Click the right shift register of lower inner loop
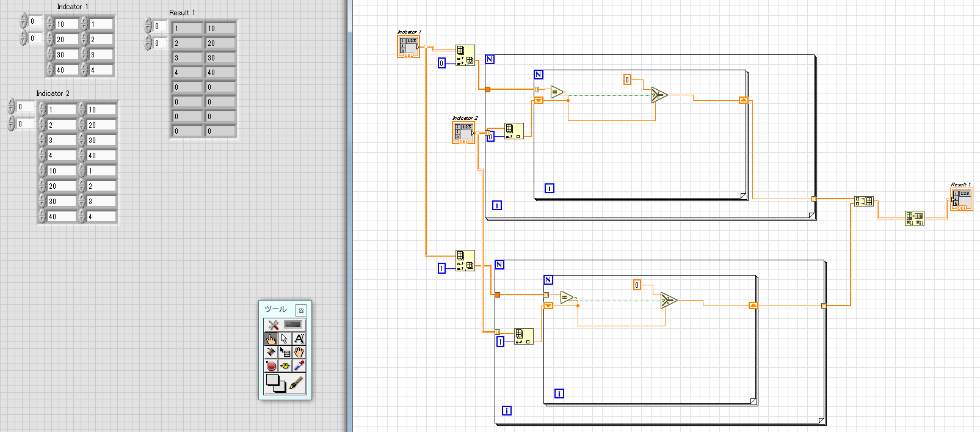 [753, 306]
